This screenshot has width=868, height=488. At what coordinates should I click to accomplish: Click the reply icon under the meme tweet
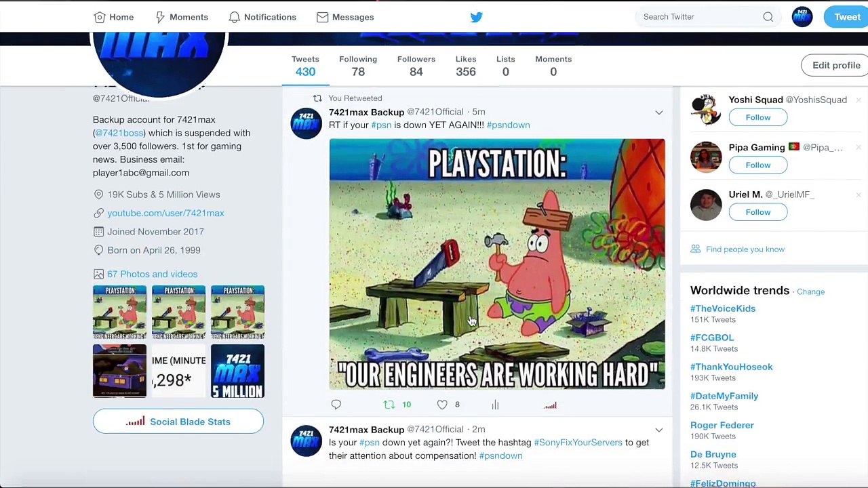tap(336, 405)
